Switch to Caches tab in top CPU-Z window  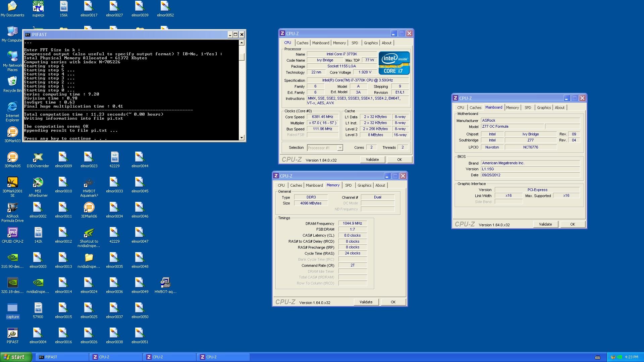pyautogui.click(x=302, y=43)
